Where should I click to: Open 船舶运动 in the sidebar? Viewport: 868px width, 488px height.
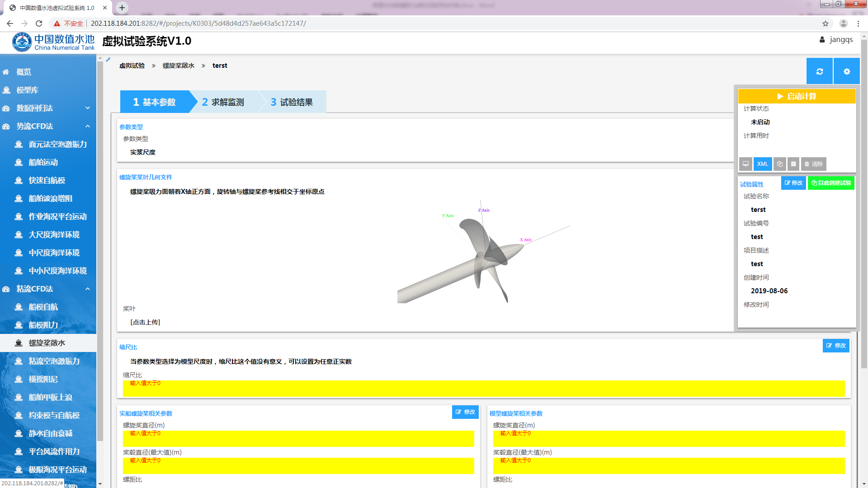43,162
